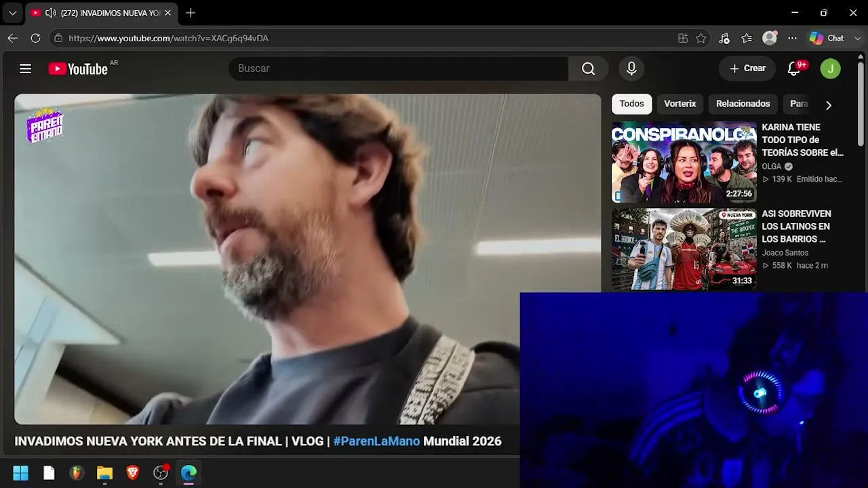Click the apps-plus icon in the address bar

683,38
